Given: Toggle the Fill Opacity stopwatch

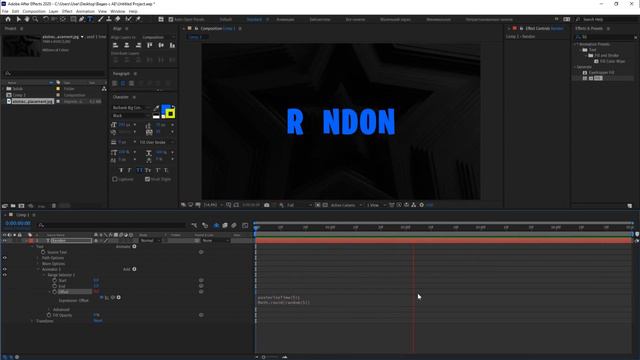Looking at the screenshot, I should click(49, 315).
